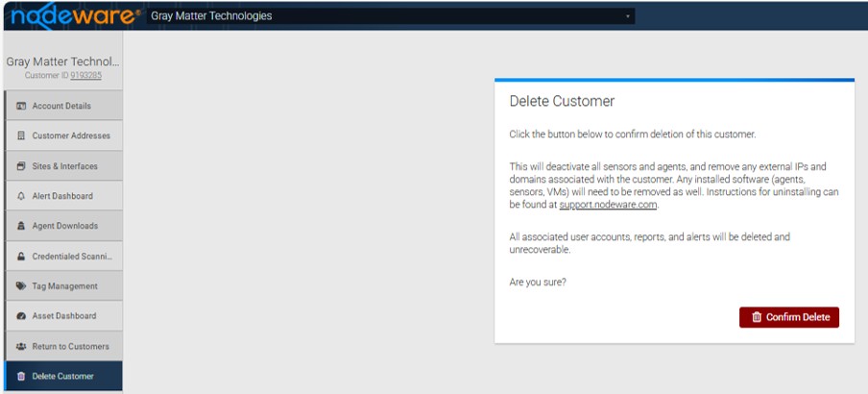The image size is (868, 394).
Task: Open Sites & Interfaces in the sidebar
Action: point(63,165)
